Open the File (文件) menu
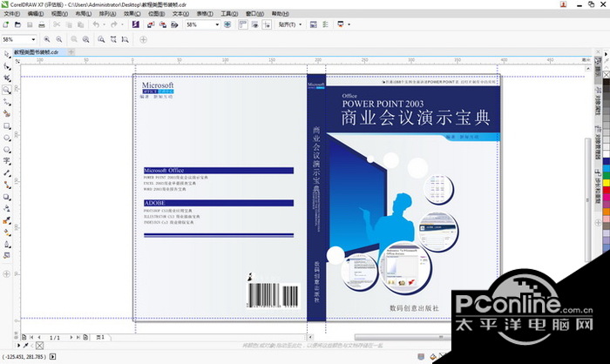Image resolution: width=610 pixels, height=364 pixels. pyautogui.click(x=11, y=14)
